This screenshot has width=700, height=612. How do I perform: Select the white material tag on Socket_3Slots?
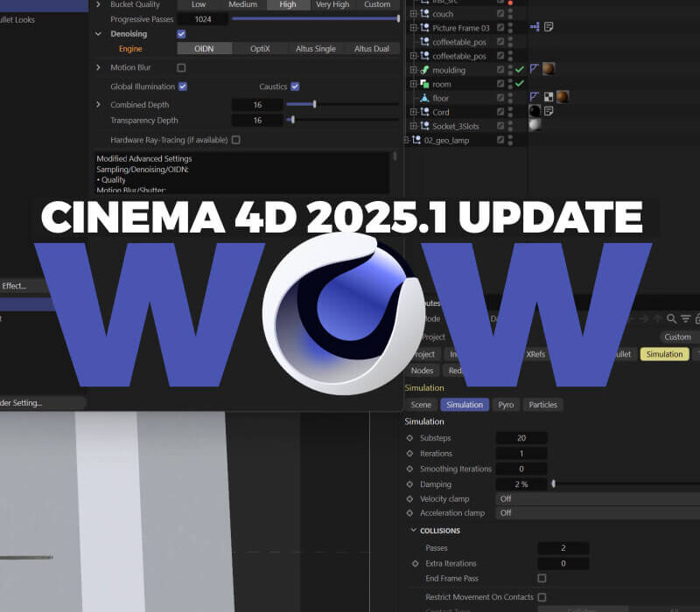point(535,125)
